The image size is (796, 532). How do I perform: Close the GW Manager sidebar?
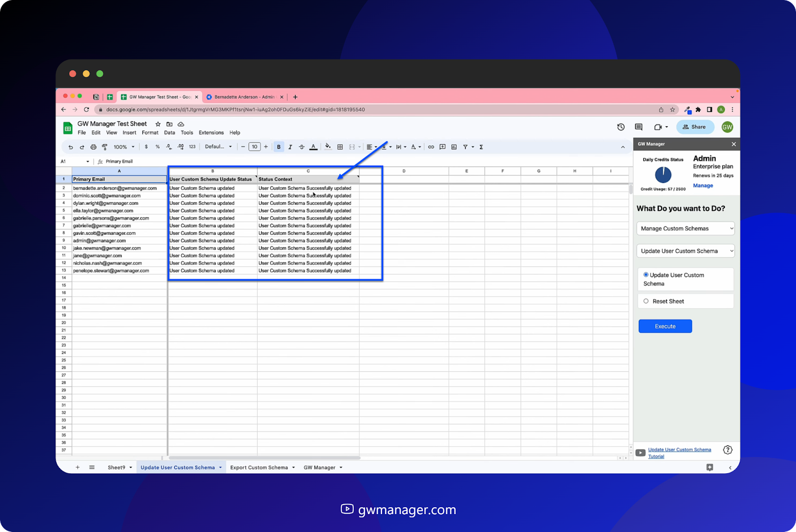(x=733, y=144)
